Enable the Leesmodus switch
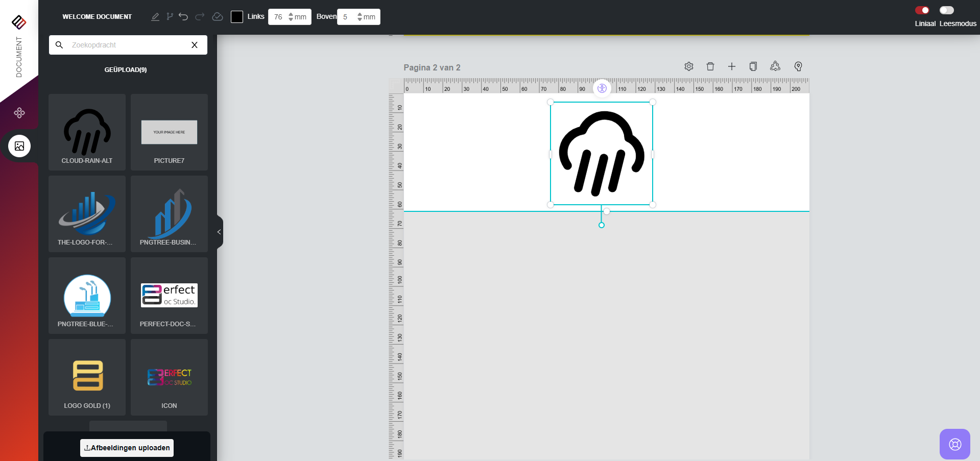980x461 pixels. coord(946,10)
